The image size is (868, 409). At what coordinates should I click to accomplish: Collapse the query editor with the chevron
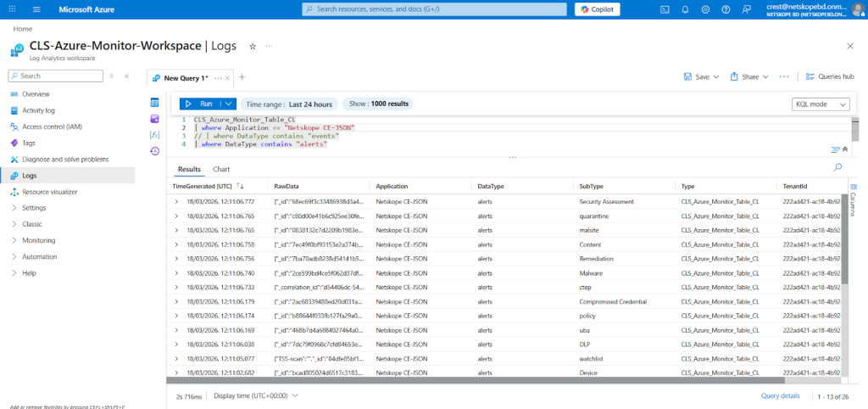point(845,149)
